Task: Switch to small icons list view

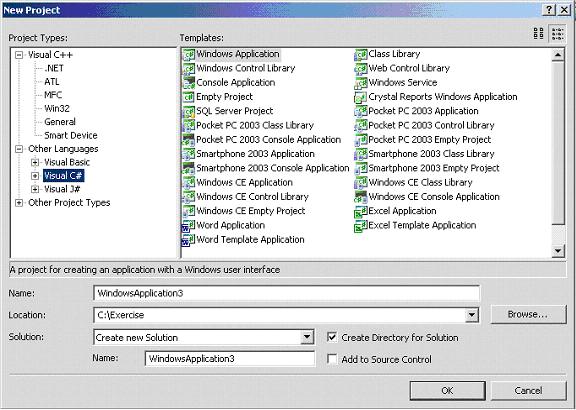Action: click(558, 33)
